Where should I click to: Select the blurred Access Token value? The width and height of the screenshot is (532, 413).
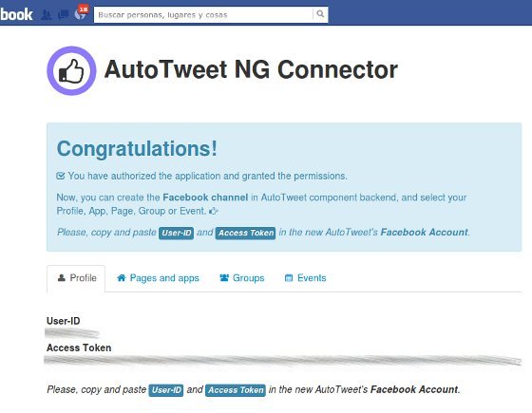(283, 360)
